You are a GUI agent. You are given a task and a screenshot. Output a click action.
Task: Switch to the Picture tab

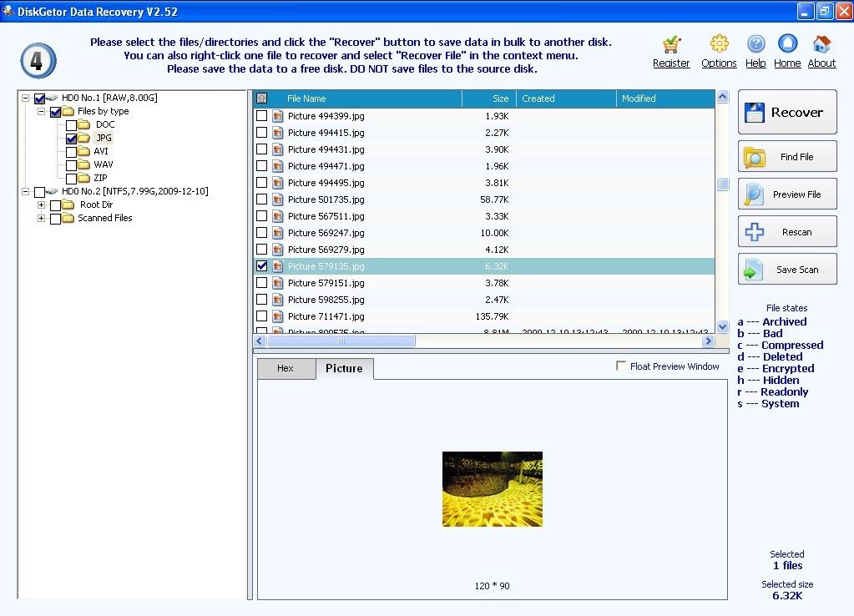pyautogui.click(x=344, y=369)
